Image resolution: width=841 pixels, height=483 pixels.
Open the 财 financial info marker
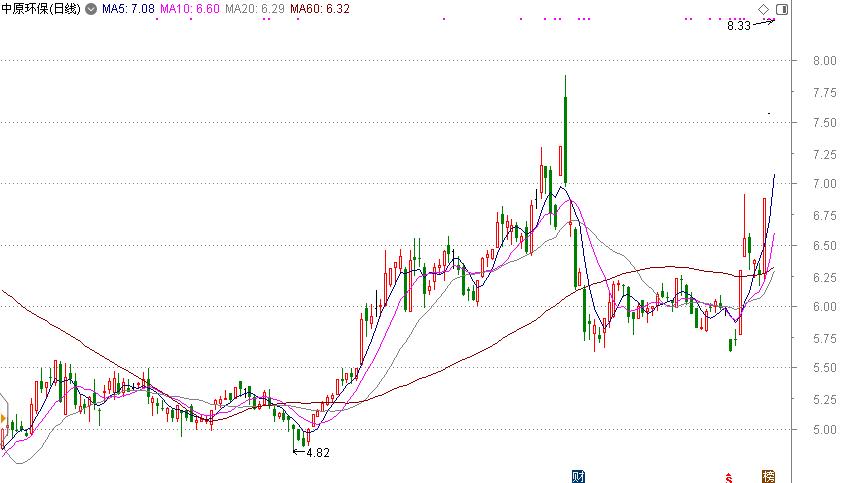[578, 476]
